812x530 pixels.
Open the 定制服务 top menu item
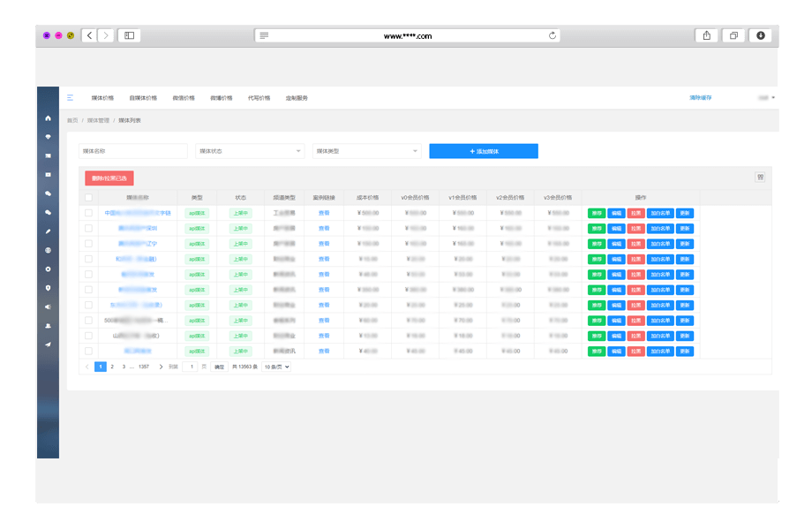(x=297, y=98)
